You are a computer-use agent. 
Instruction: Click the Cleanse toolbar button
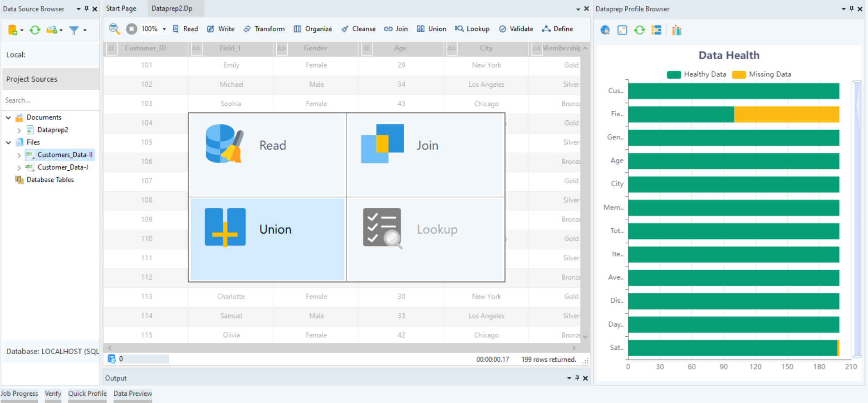click(358, 29)
